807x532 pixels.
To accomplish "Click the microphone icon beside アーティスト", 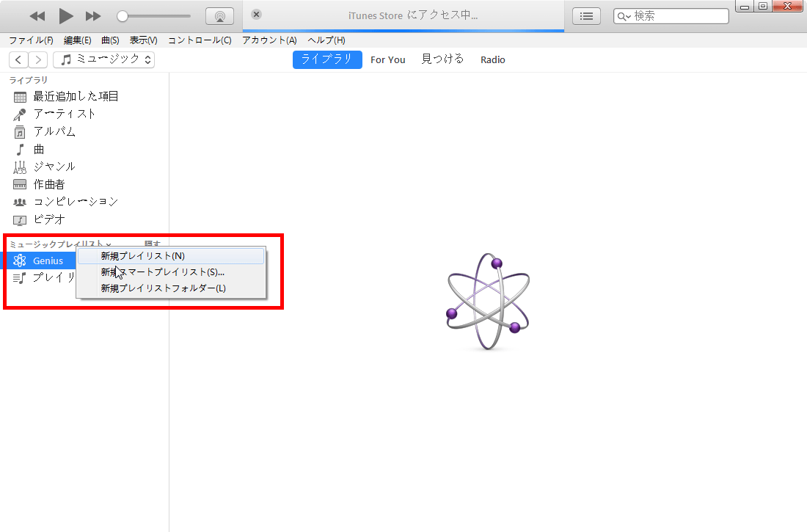I will [20, 114].
